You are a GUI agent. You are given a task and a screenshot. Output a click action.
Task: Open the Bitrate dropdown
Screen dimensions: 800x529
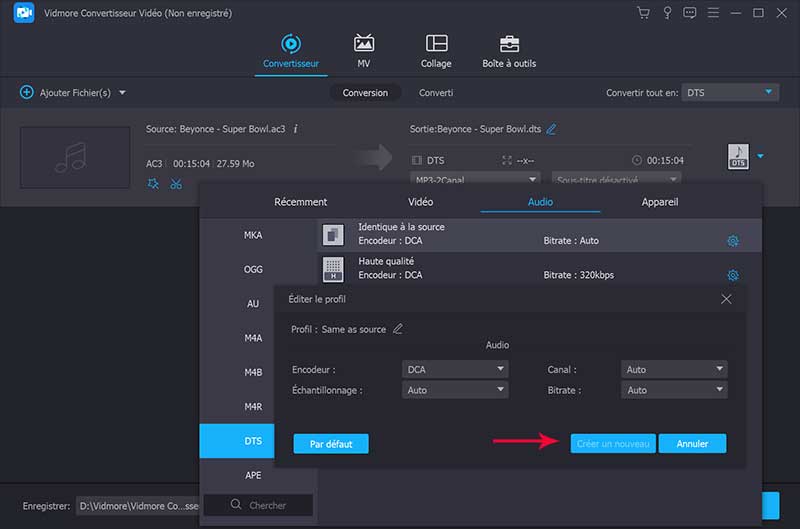click(x=673, y=390)
